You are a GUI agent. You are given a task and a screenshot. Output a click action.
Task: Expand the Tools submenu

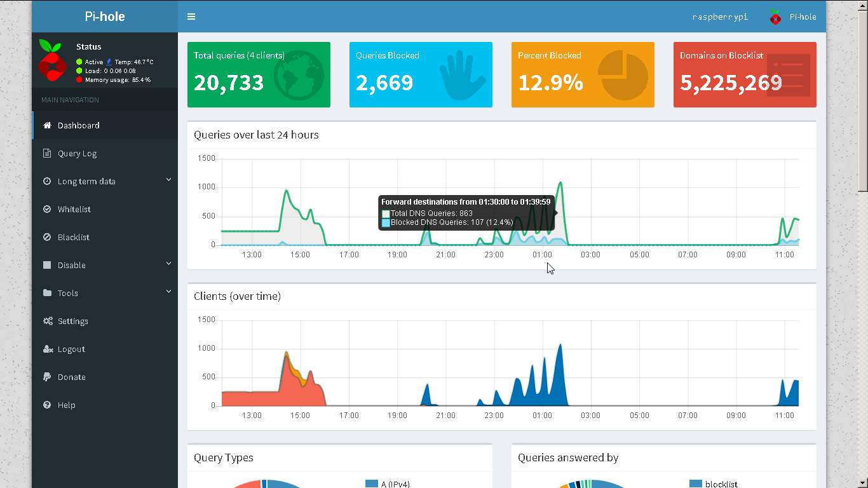[x=168, y=292]
